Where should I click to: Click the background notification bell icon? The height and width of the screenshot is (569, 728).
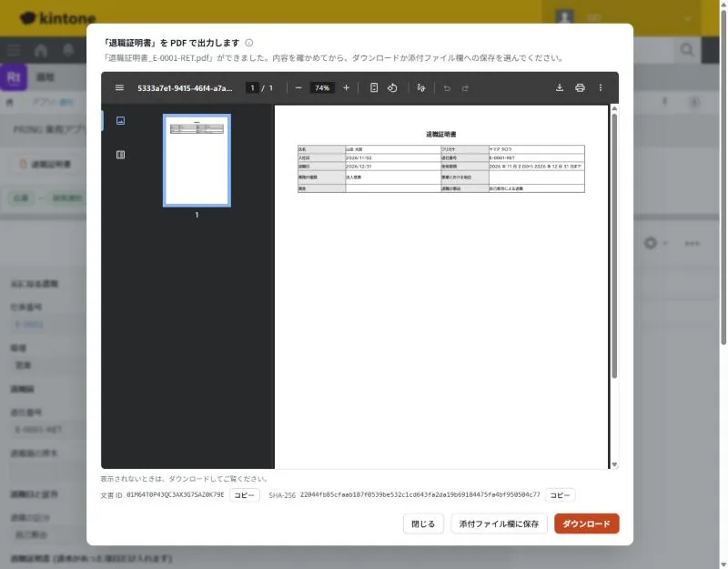[x=68, y=50]
